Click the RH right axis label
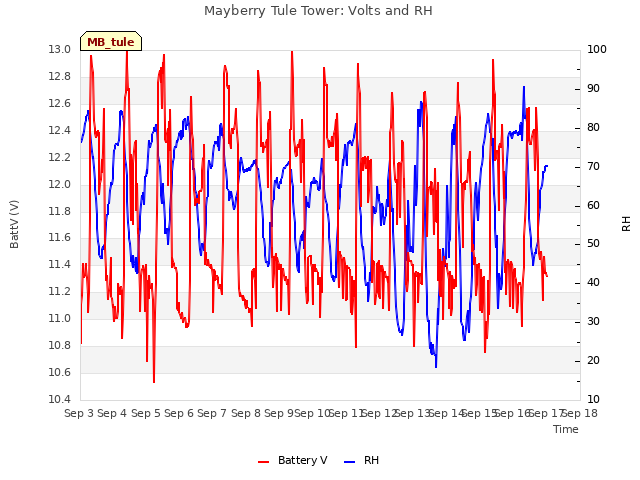 (x=626, y=224)
